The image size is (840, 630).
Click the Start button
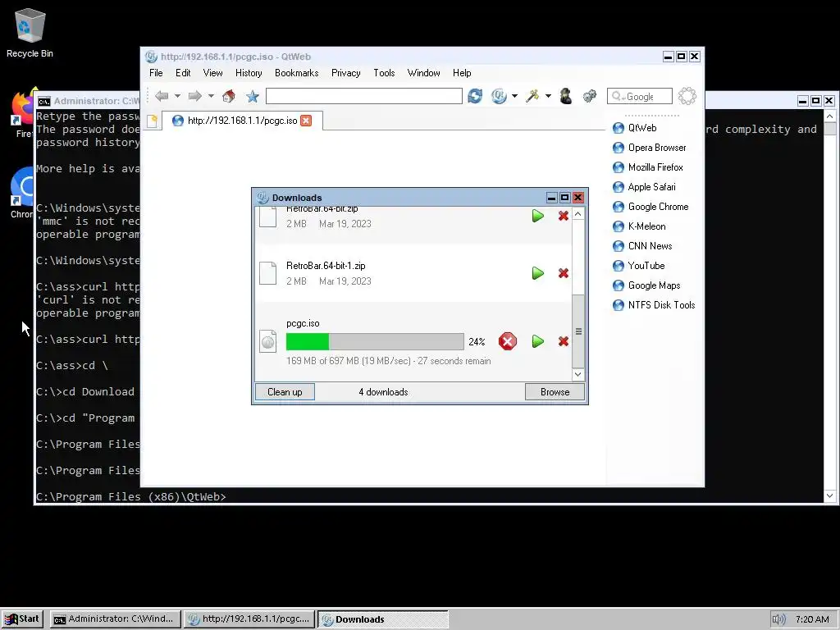[x=22, y=619]
